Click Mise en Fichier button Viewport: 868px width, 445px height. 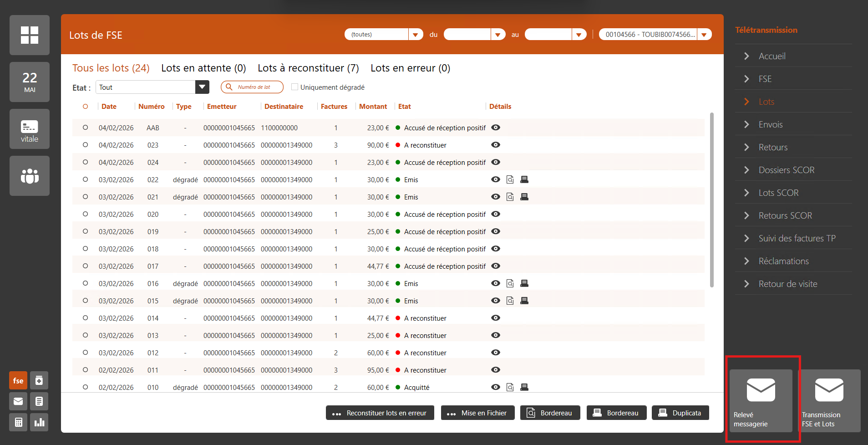click(x=477, y=413)
